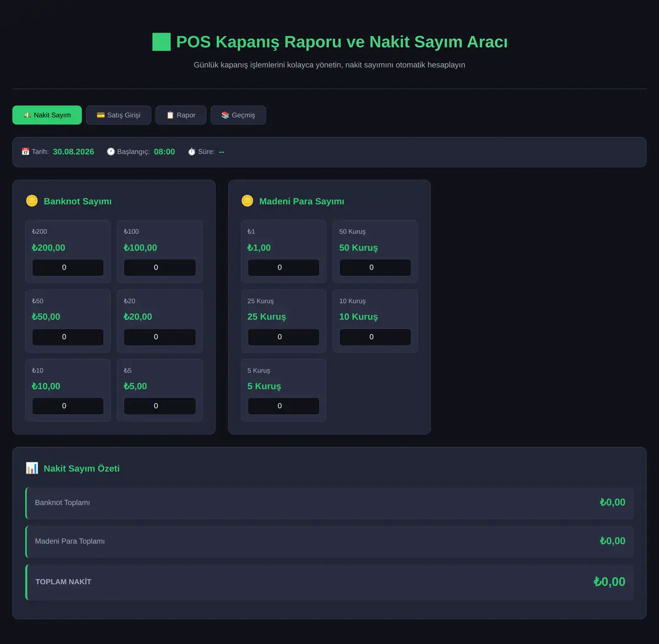Focus the ₺20 banknote count field

point(160,337)
